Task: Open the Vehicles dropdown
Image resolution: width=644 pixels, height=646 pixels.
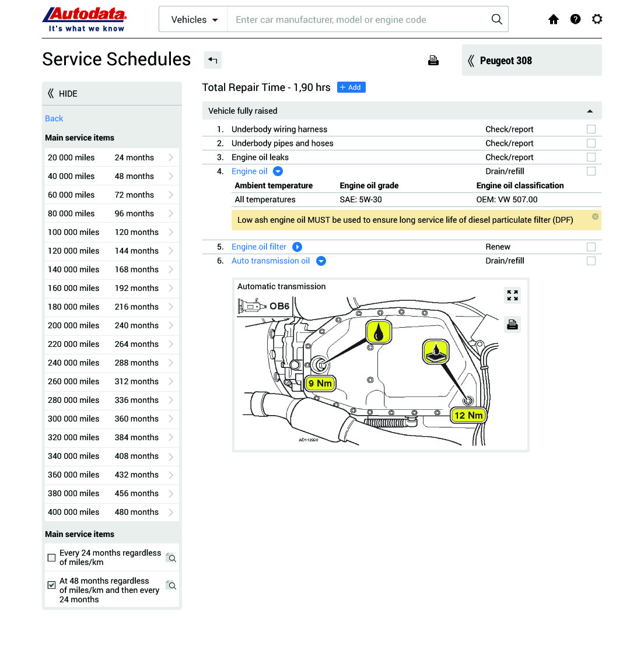Action: pyautogui.click(x=194, y=19)
